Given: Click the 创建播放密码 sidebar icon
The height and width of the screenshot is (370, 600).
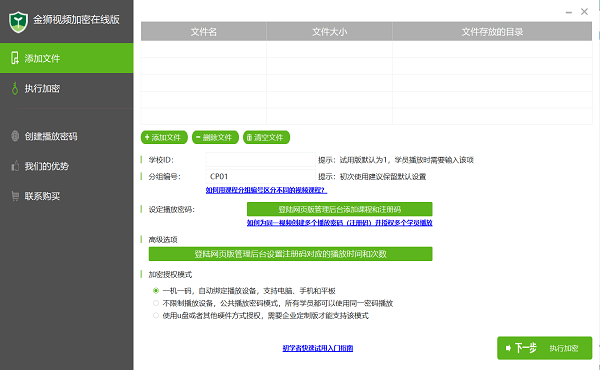Looking at the screenshot, I should [x=15, y=136].
